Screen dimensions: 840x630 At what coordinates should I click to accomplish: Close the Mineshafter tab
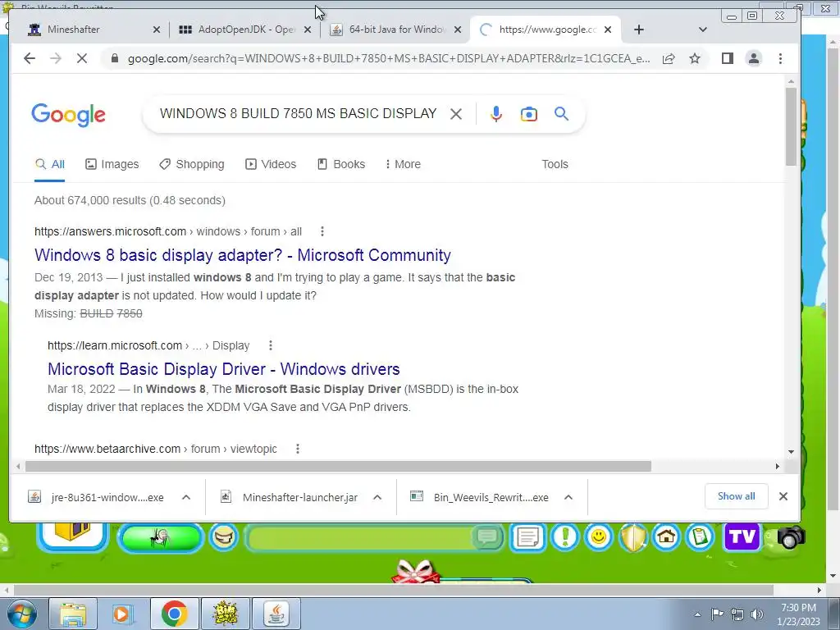pos(157,30)
